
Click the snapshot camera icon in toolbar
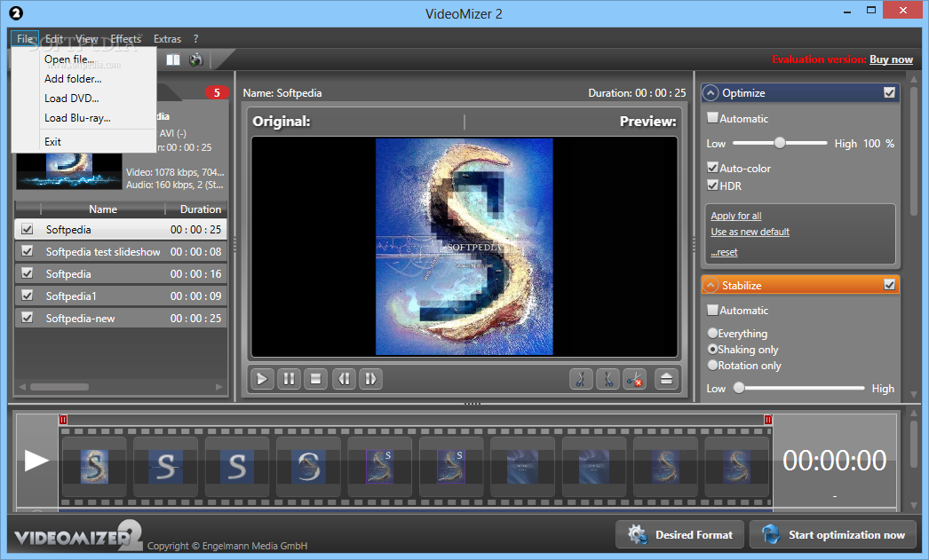tap(196, 59)
